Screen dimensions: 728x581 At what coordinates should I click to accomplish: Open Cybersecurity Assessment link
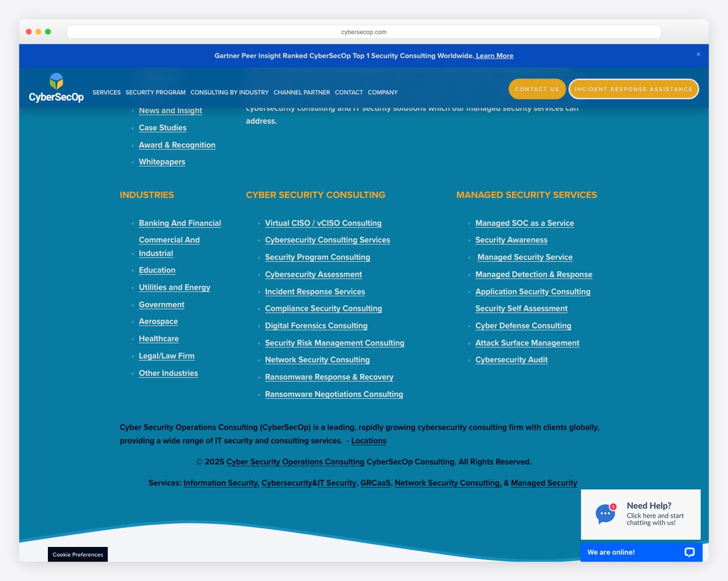tap(314, 274)
